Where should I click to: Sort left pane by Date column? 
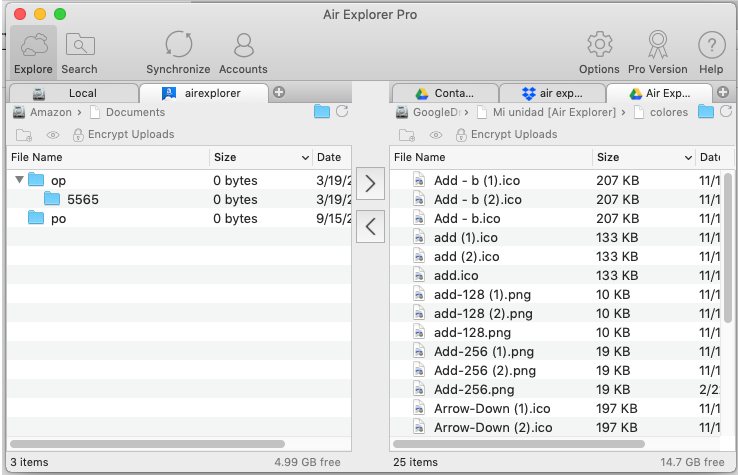[x=332, y=157]
